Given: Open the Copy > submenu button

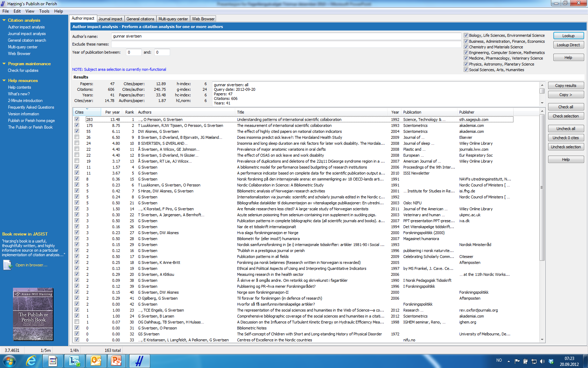Looking at the screenshot, I should coord(566,95).
